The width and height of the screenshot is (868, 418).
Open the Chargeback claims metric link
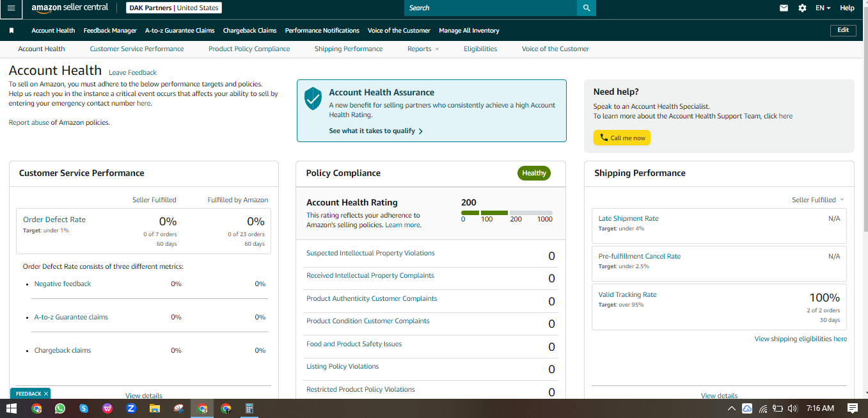coord(63,350)
